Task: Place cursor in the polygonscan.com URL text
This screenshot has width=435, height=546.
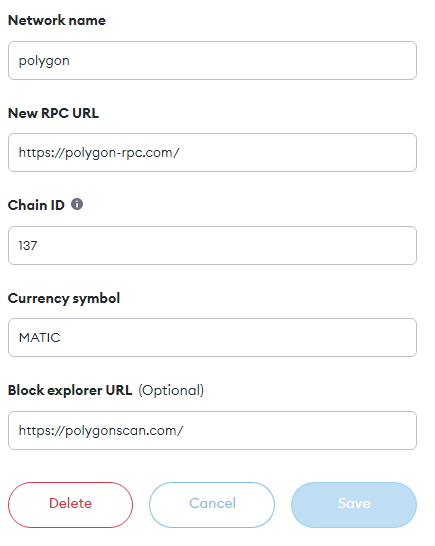Action: [x=101, y=431]
